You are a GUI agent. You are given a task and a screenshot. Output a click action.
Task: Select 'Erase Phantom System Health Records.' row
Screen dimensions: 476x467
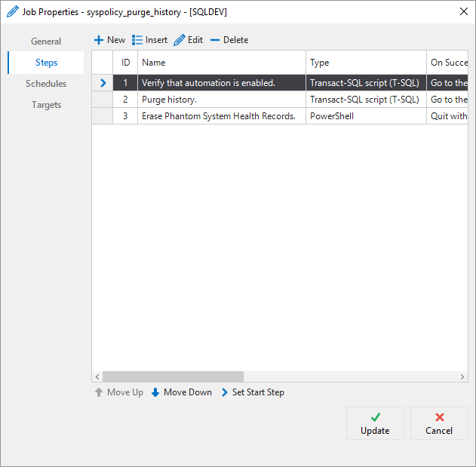point(222,116)
